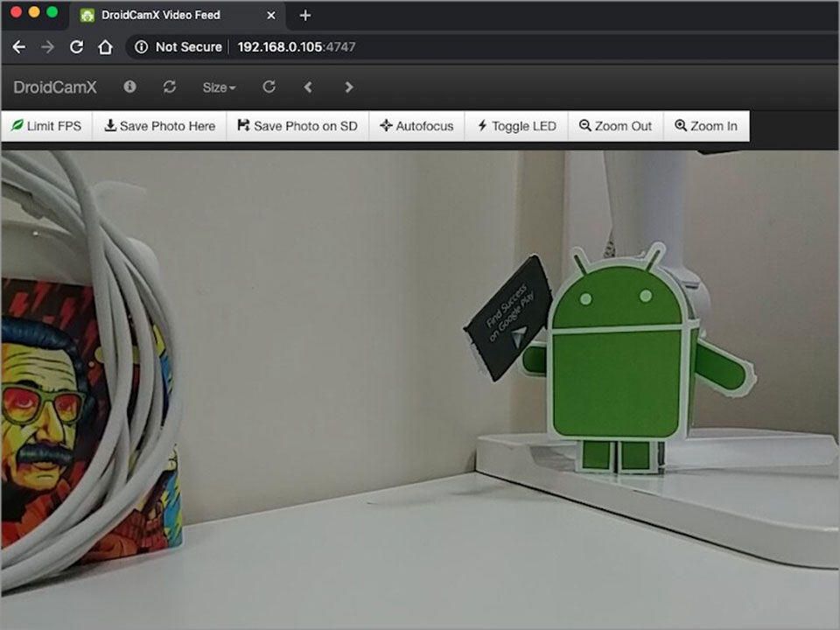
Task: Toggle the phone's LED flash
Action: pos(515,126)
